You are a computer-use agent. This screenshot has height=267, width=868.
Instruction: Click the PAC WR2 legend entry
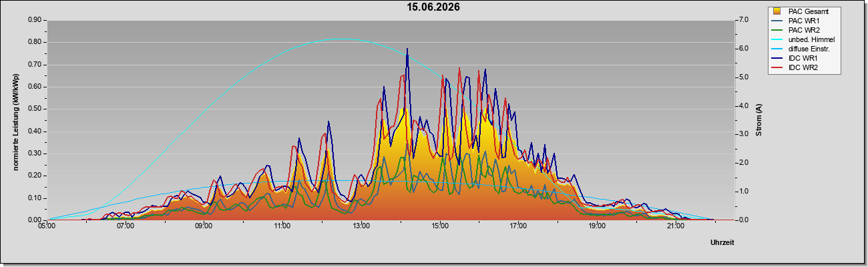(x=796, y=30)
